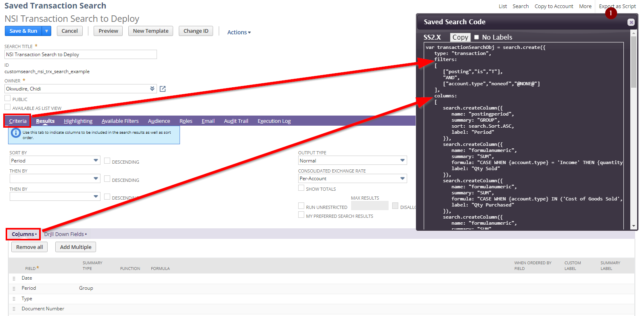Toggle the Public checkbox
644x316 pixels.
click(7, 98)
